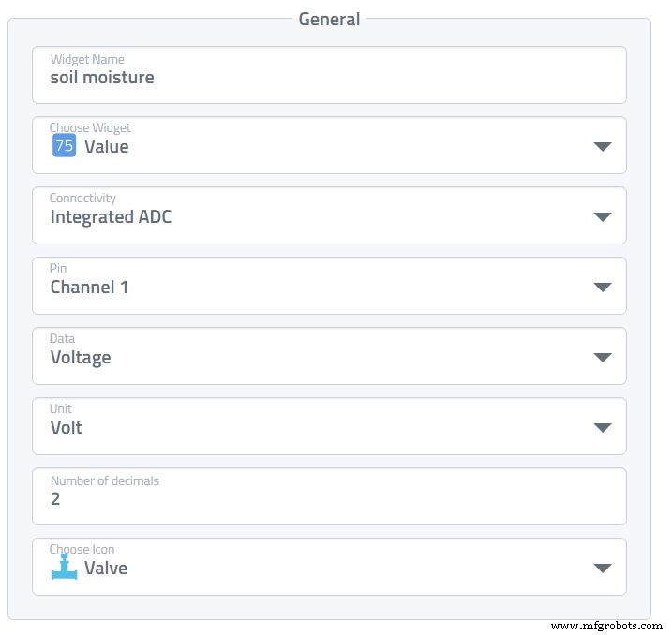
Task: Expand the Choose Widget dropdown arrow
Action: click(603, 147)
